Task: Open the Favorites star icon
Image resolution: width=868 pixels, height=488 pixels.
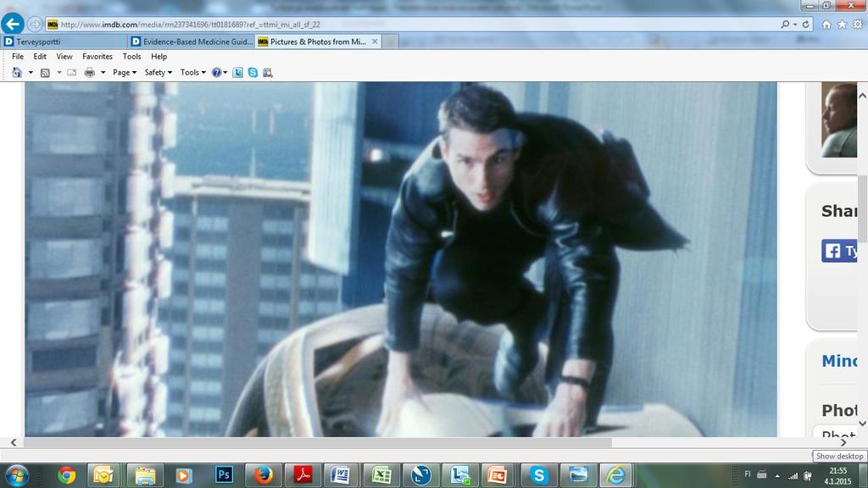Action: pos(842,25)
